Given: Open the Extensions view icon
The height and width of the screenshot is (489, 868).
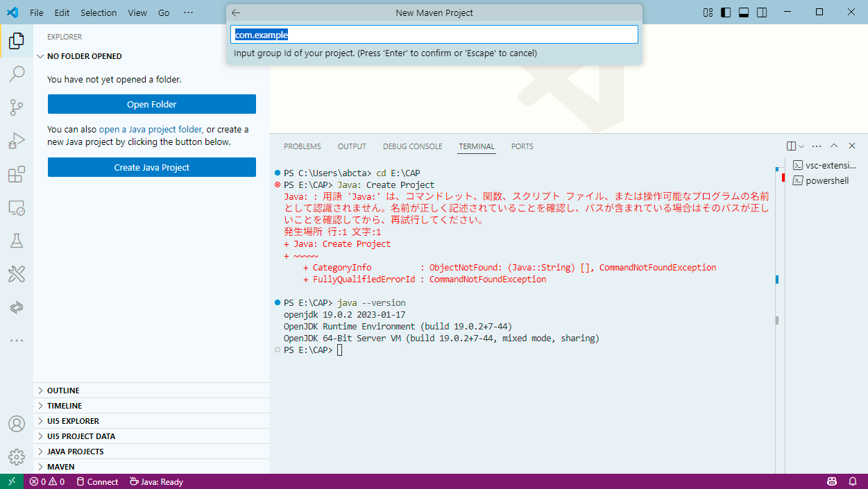Looking at the screenshot, I should pos(17,174).
